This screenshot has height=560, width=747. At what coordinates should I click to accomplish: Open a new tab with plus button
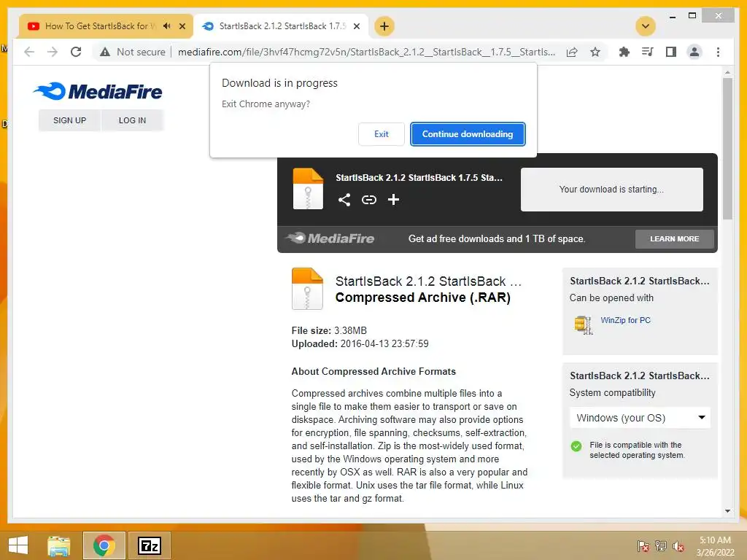pyautogui.click(x=384, y=26)
